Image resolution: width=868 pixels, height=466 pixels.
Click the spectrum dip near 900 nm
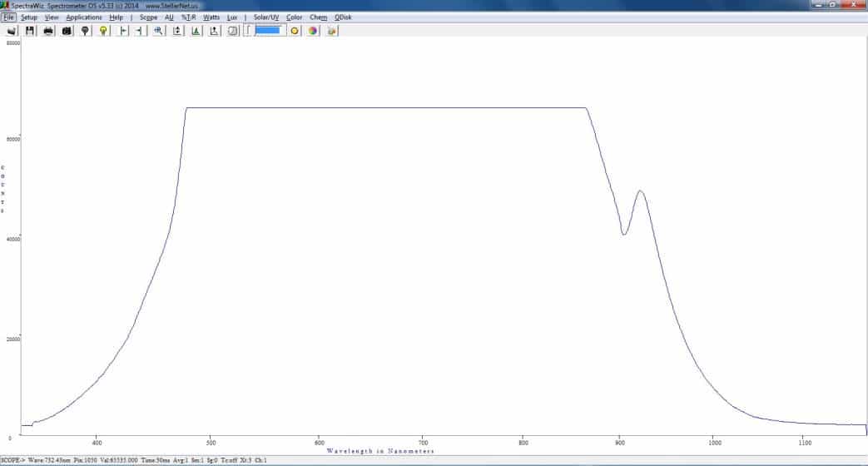pos(624,234)
